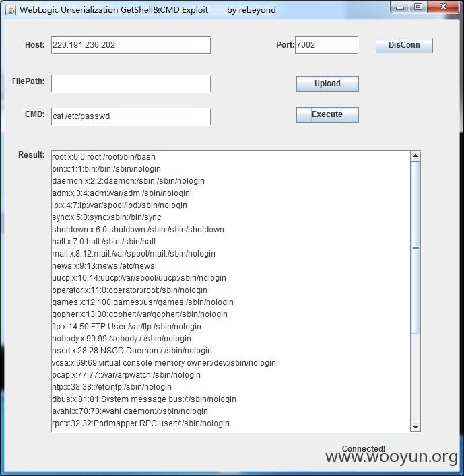
Task: Click the shutdown:x:6:0 result line
Action: point(138,230)
